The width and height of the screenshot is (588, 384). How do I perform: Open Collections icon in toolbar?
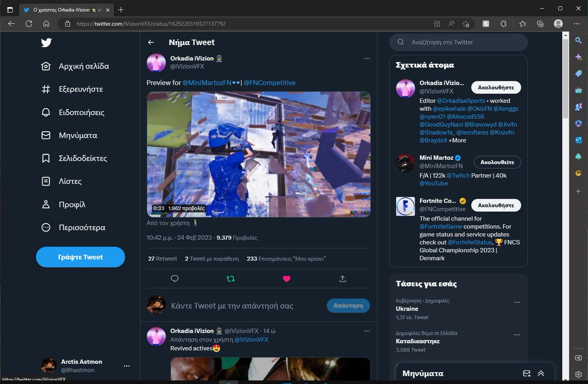(x=540, y=24)
